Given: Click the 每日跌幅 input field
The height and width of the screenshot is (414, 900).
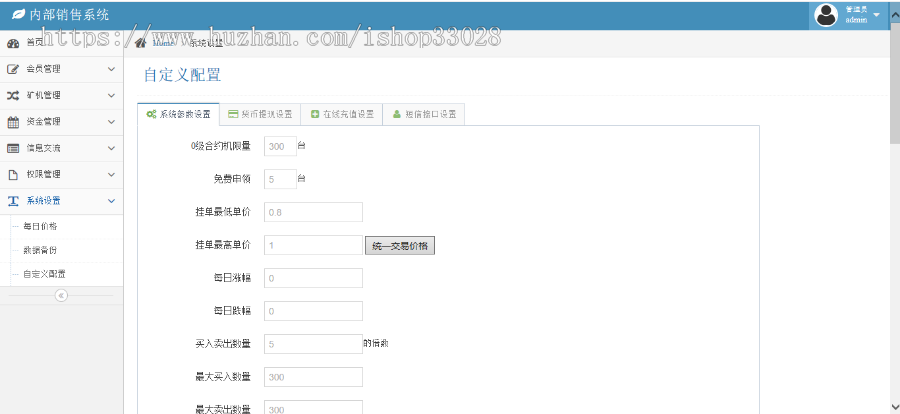Looking at the screenshot, I should pos(313,311).
